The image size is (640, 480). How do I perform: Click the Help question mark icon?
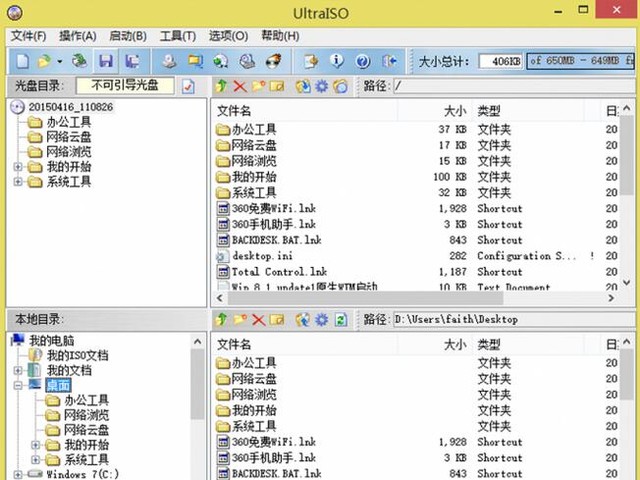pos(363,62)
